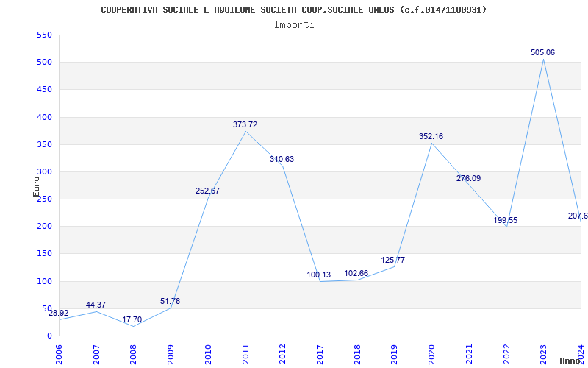This screenshot has height=368, width=588.
Task: Select the 2023 year axis label
Action: 543,354
